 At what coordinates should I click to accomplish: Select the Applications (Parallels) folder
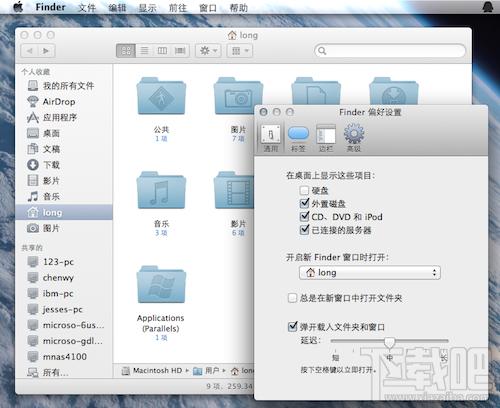point(161,285)
